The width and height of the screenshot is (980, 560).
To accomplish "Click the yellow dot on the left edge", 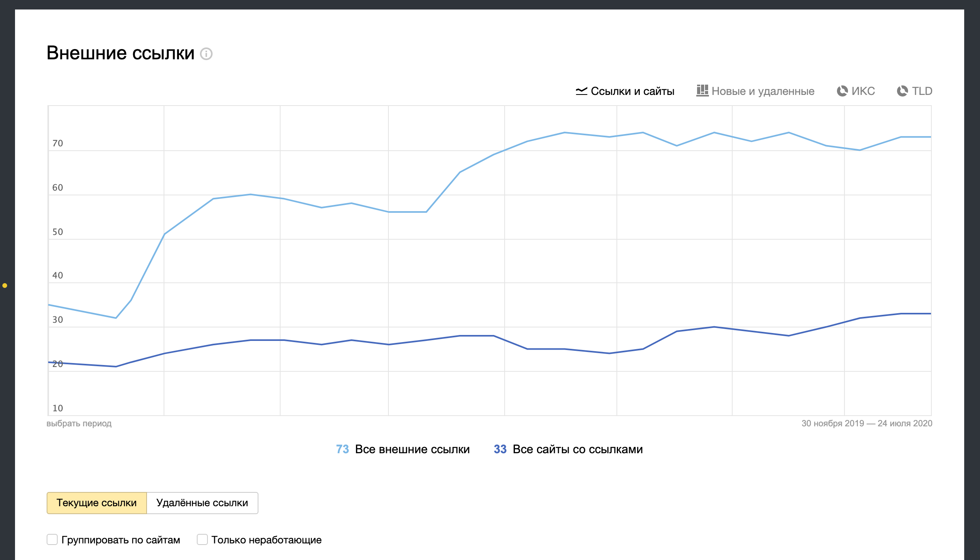I will 5,286.
